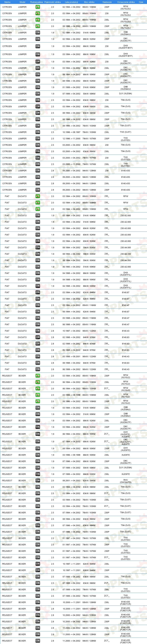Click engine code 'THZ (DJ5T)'
This screenshot has width=147, height=644.
tap(126, 132)
